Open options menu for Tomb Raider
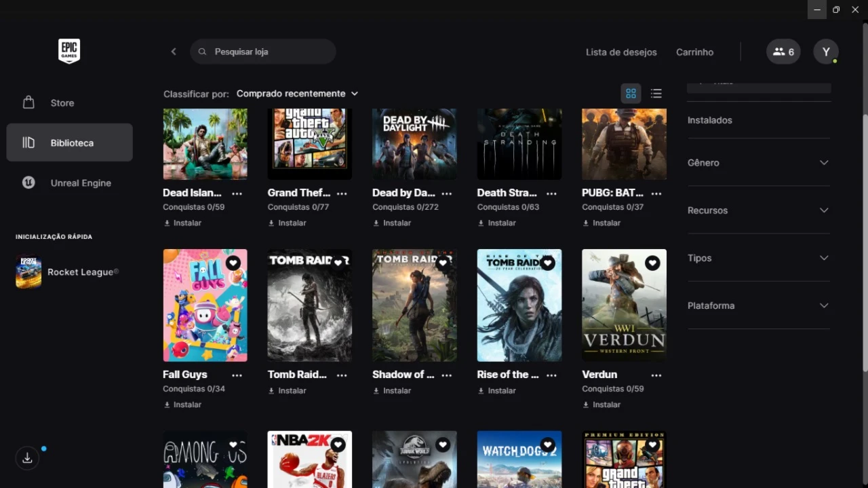This screenshot has height=488, width=868. click(342, 375)
